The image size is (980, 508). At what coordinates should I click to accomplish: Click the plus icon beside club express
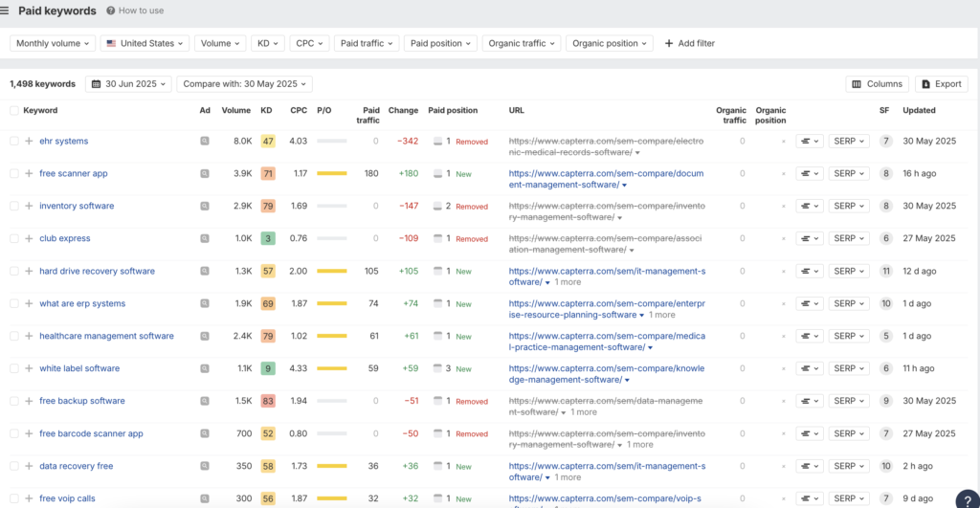click(x=29, y=238)
